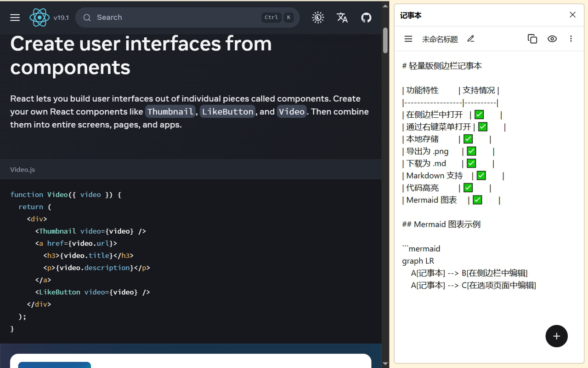Click the "下载为 .md" table row text
Viewport: 588px width, 368px height.
(426, 164)
